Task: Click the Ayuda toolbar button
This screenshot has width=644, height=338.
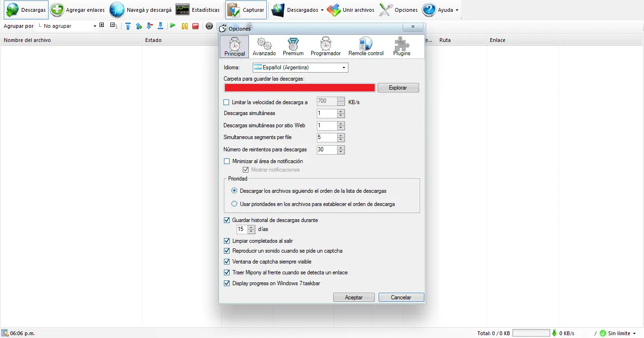Action: pyautogui.click(x=437, y=10)
